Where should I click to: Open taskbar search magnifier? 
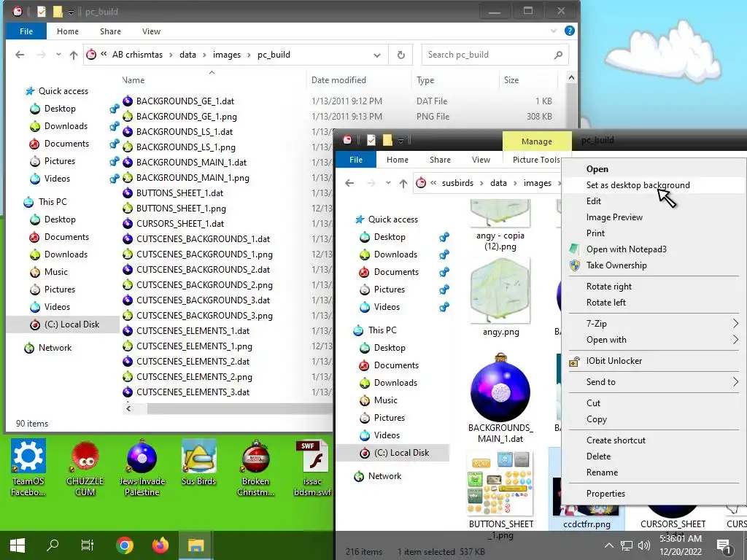[x=53, y=545]
